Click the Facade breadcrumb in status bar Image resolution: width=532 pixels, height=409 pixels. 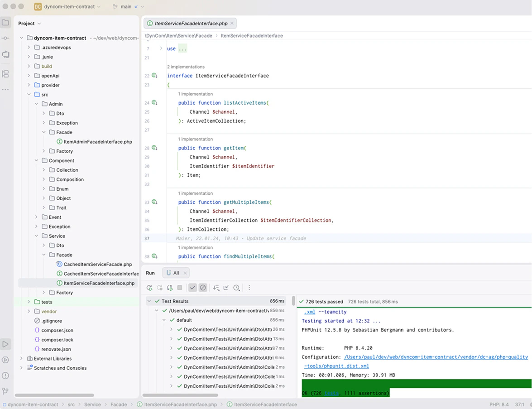pyautogui.click(x=119, y=404)
